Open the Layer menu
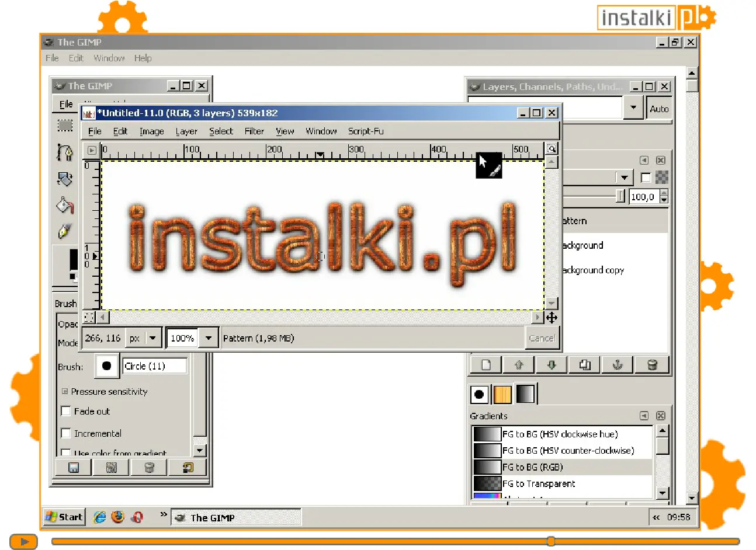 [186, 131]
